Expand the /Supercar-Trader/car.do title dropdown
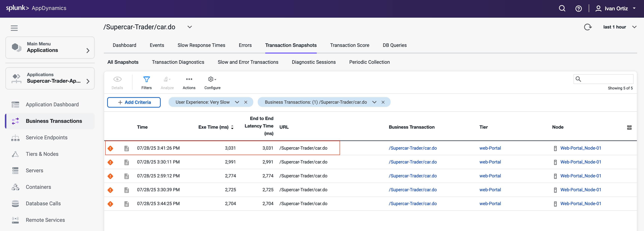 point(190,27)
